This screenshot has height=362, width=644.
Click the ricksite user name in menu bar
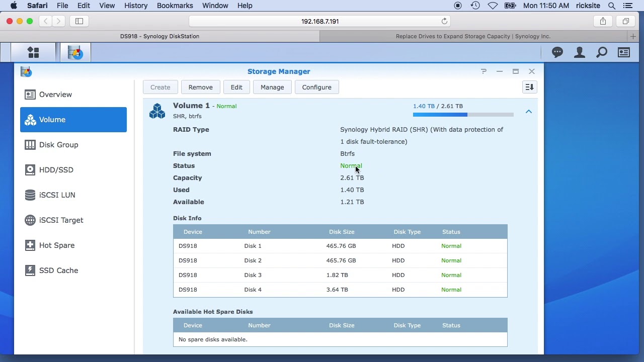588,6
